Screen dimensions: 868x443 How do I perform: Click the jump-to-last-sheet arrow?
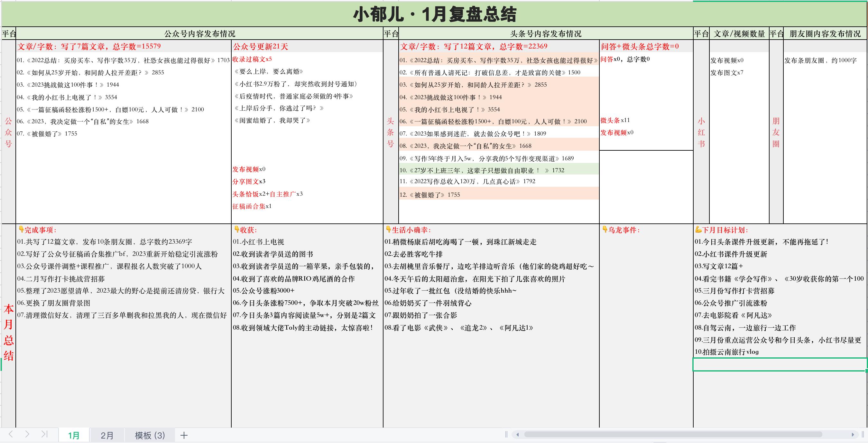[x=44, y=435]
